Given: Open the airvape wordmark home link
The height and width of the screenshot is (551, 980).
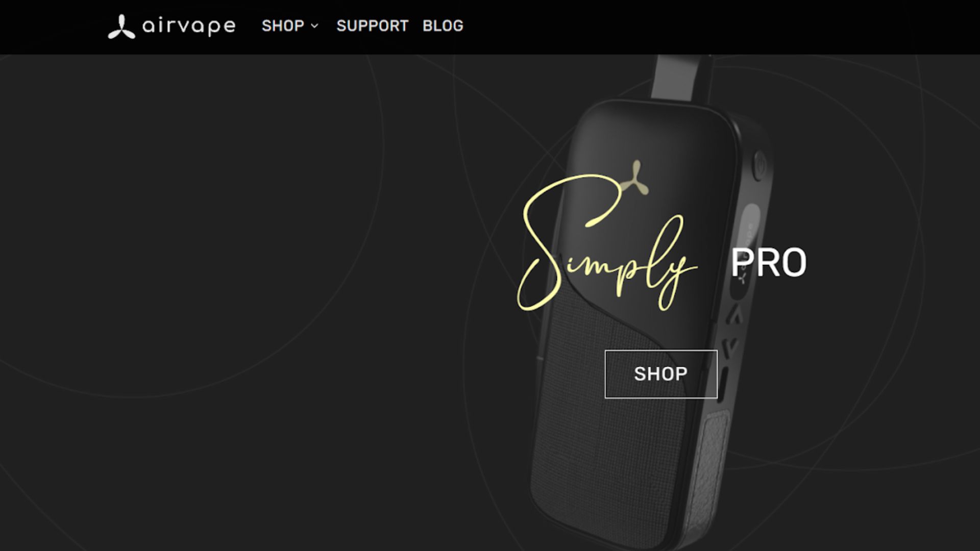Looking at the screenshot, I should point(189,26).
